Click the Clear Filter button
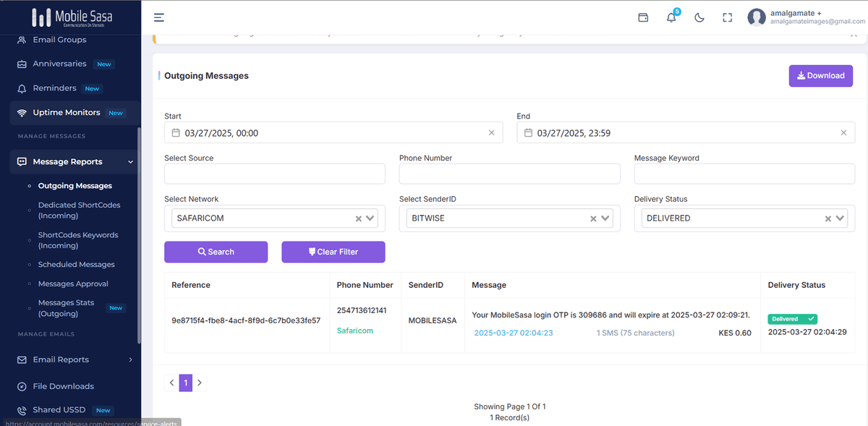Viewport: 868px width, 426px height. click(333, 252)
